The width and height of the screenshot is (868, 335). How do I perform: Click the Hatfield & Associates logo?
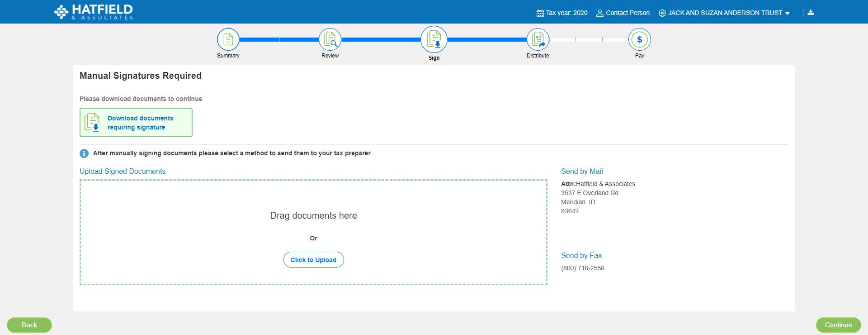94,12
